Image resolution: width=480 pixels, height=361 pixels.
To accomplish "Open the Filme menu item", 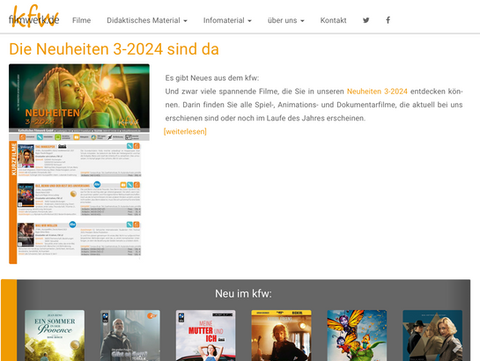I will (x=82, y=20).
